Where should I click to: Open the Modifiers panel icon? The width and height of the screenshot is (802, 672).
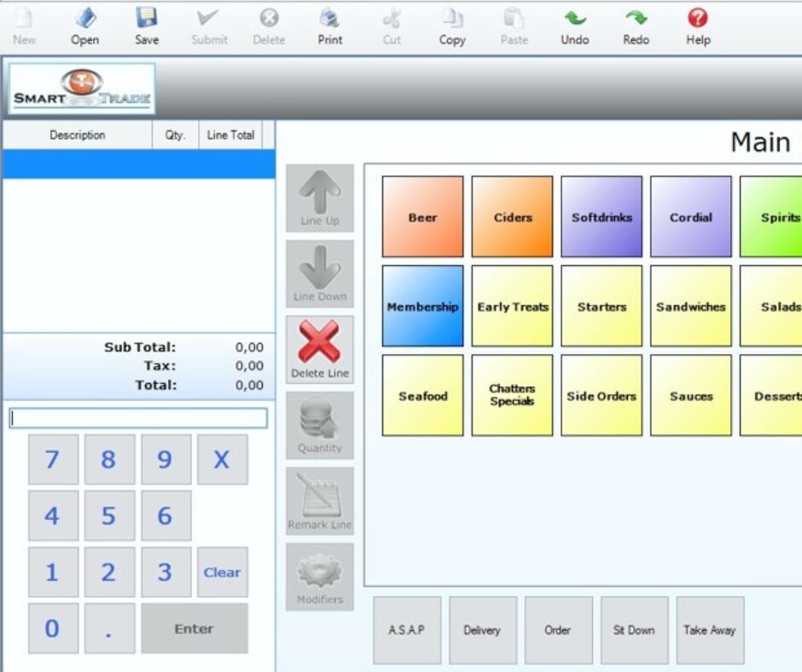click(x=319, y=576)
